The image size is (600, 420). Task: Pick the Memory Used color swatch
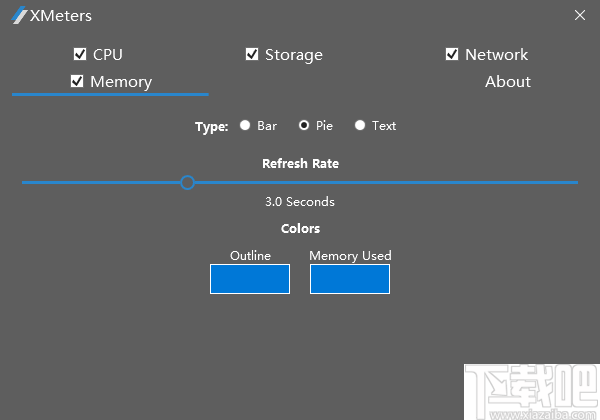point(350,279)
